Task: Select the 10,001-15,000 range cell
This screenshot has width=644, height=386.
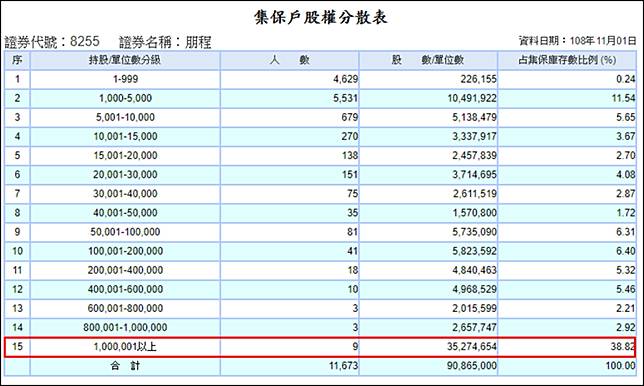Action: pyautogui.click(x=125, y=136)
